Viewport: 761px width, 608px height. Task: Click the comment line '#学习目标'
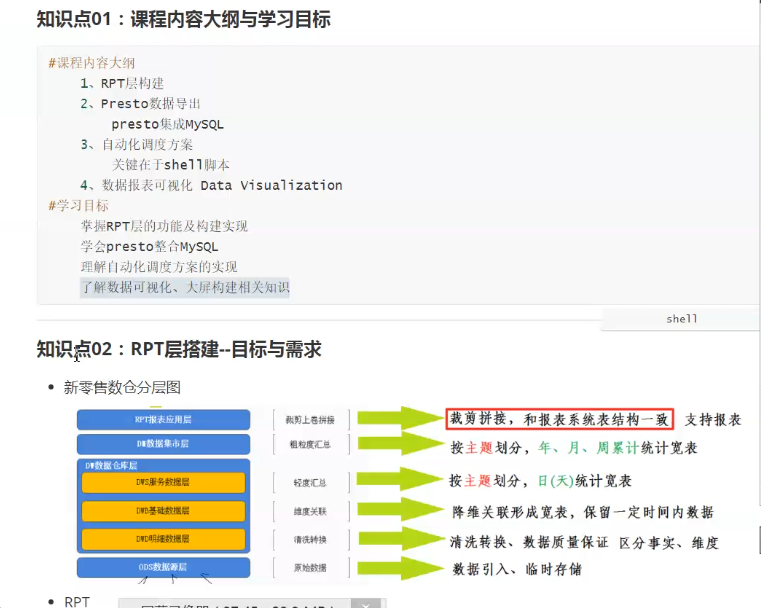(78, 206)
